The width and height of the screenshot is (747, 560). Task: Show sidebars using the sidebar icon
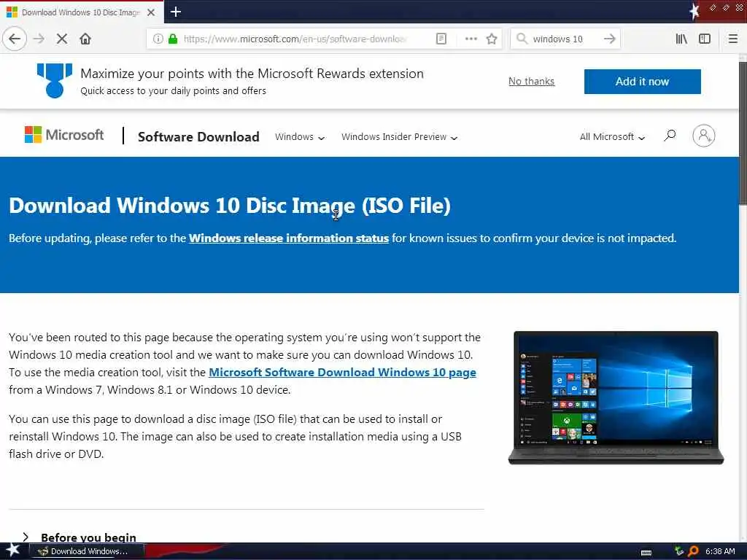(705, 39)
